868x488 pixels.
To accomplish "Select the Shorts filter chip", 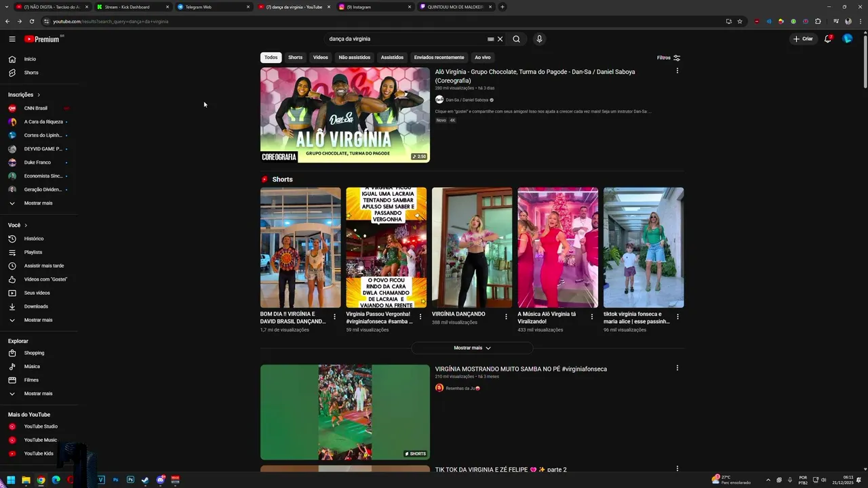I will (x=295, y=58).
